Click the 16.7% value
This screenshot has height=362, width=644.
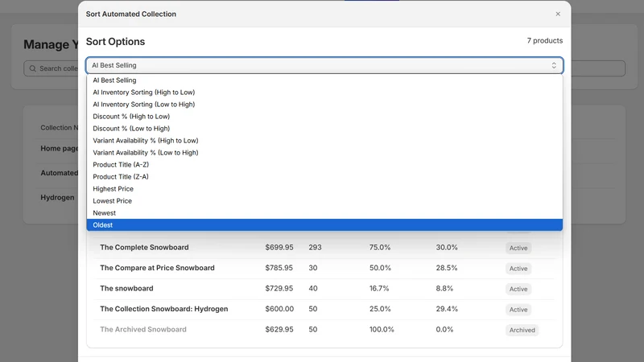click(x=379, y=289)
